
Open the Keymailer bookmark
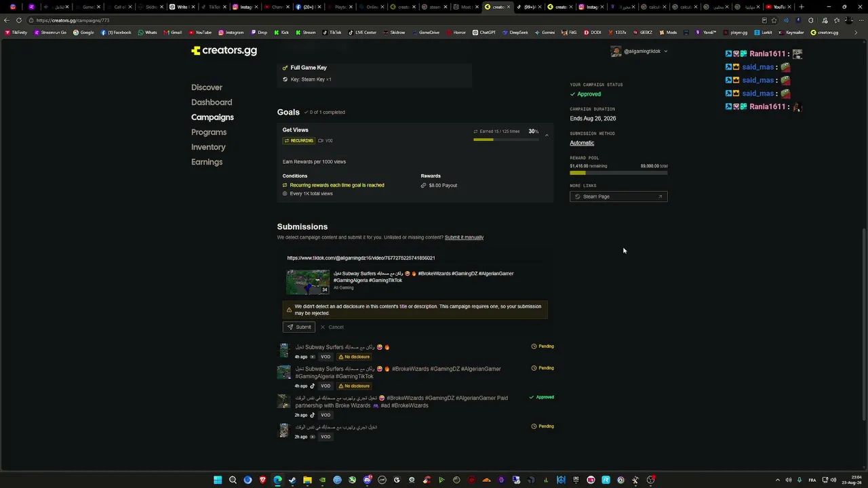point(791,33)
